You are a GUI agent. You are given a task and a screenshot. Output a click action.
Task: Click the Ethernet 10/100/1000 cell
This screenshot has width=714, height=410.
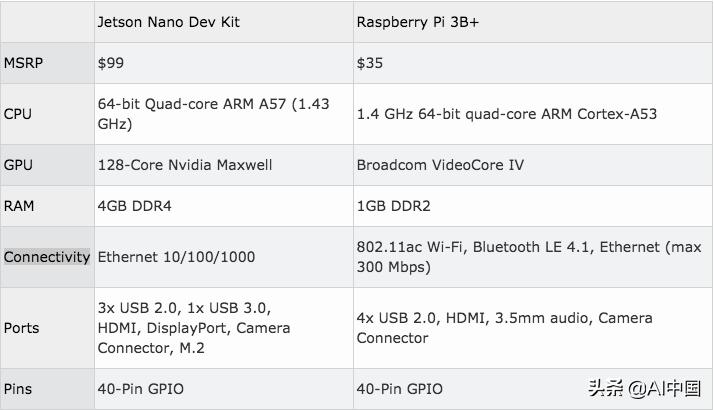coord(176,257)
